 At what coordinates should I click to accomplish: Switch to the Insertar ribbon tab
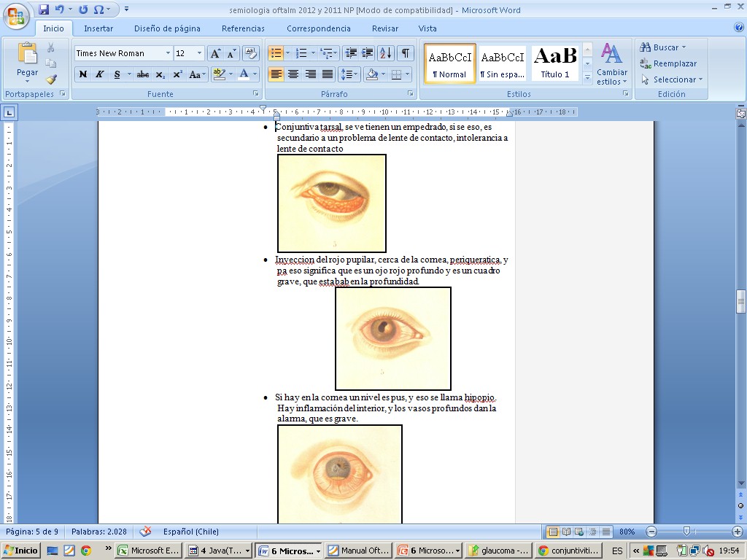coord(98,28)
